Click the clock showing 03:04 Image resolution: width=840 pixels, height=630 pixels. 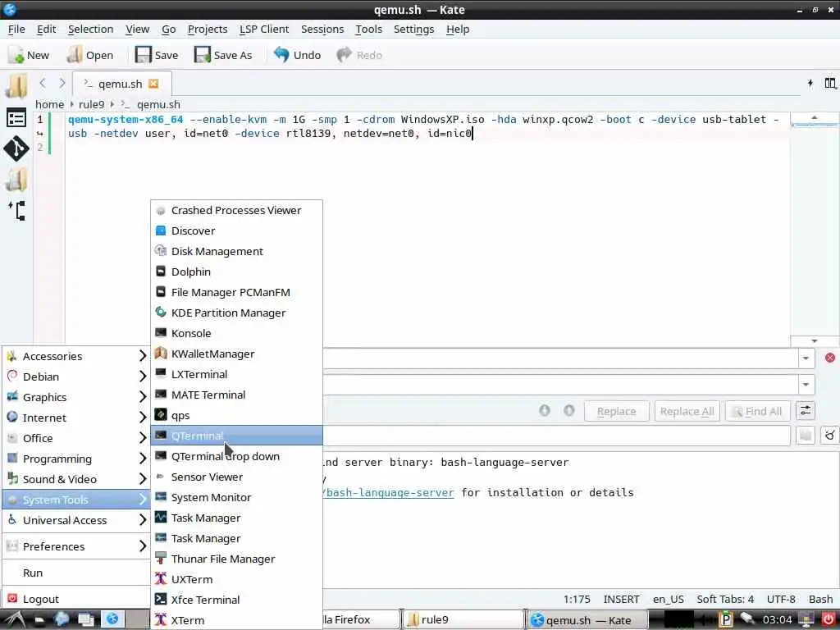point(777,620)
